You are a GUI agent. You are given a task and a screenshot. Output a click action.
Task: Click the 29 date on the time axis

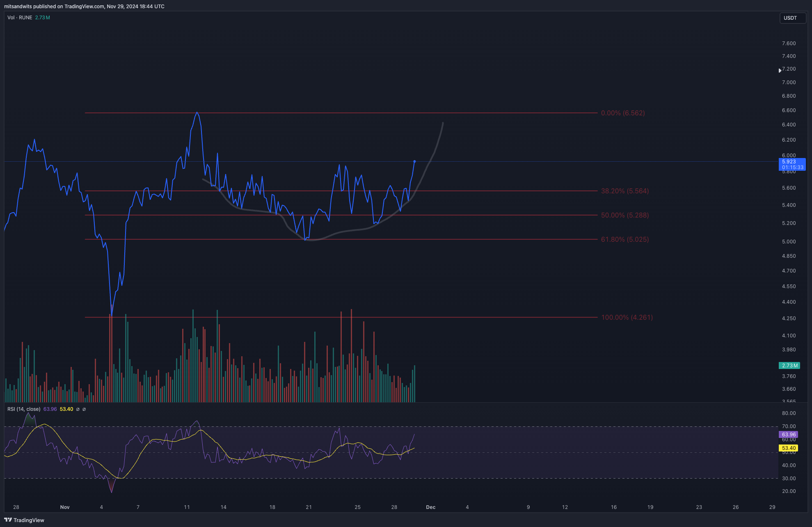(772, 507)
